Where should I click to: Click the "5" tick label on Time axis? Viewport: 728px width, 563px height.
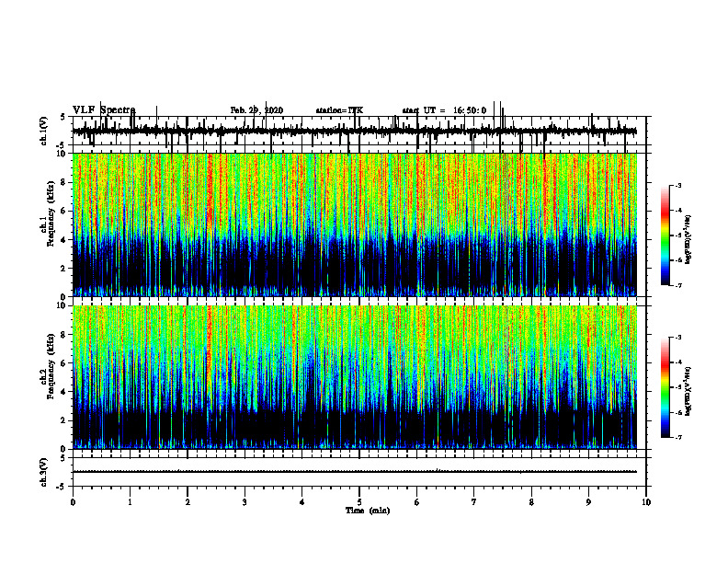click(x=359, y=502)
